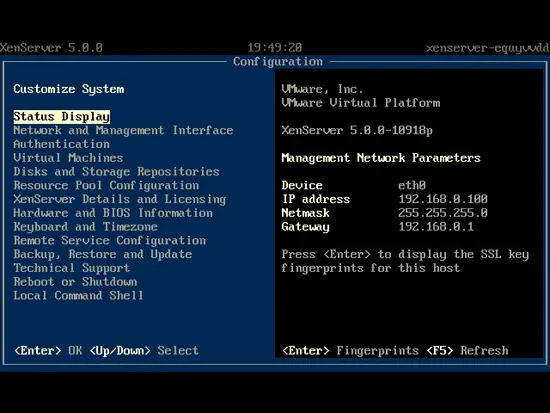Screen dimensions: 550x413
Task: Click the 192.168.0.100 IP address value
Action: [443, 199]
